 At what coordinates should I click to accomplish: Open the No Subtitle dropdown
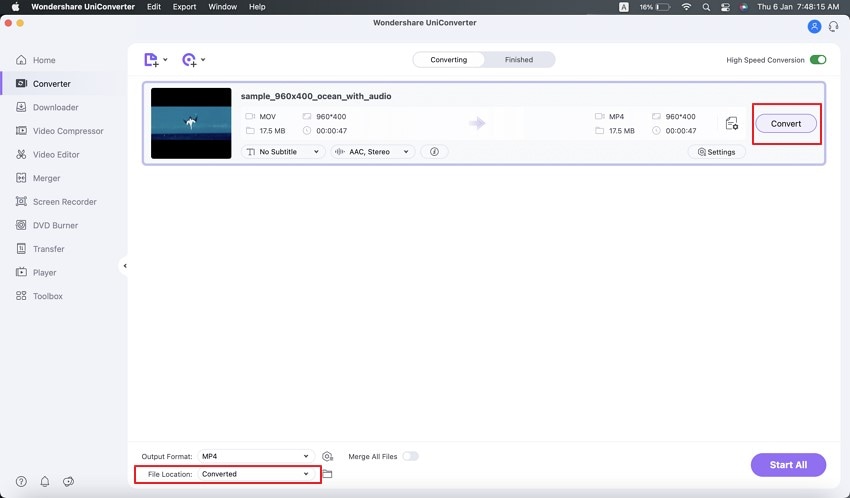point(283,152)
